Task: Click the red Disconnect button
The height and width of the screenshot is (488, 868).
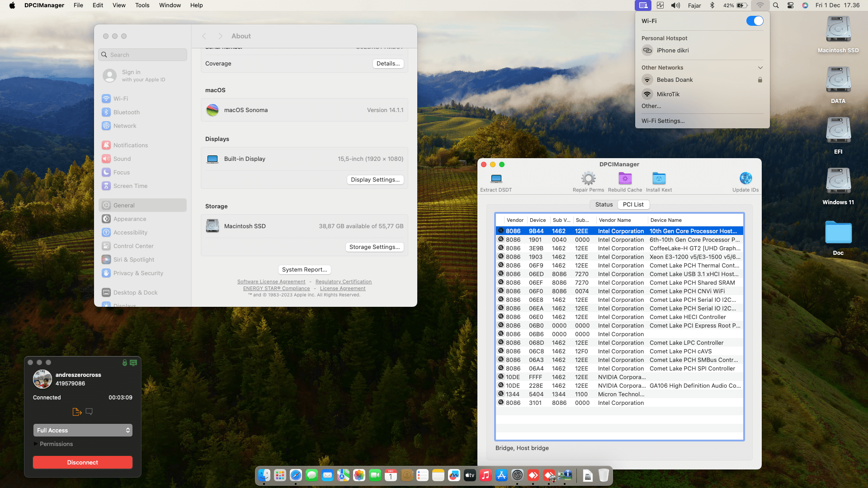Action: (x=83, y=462)
